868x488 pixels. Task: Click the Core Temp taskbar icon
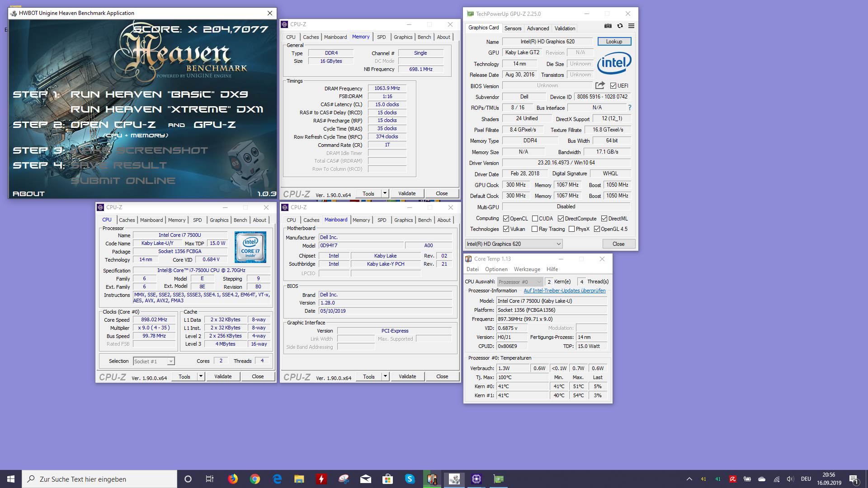click(432, 479)
